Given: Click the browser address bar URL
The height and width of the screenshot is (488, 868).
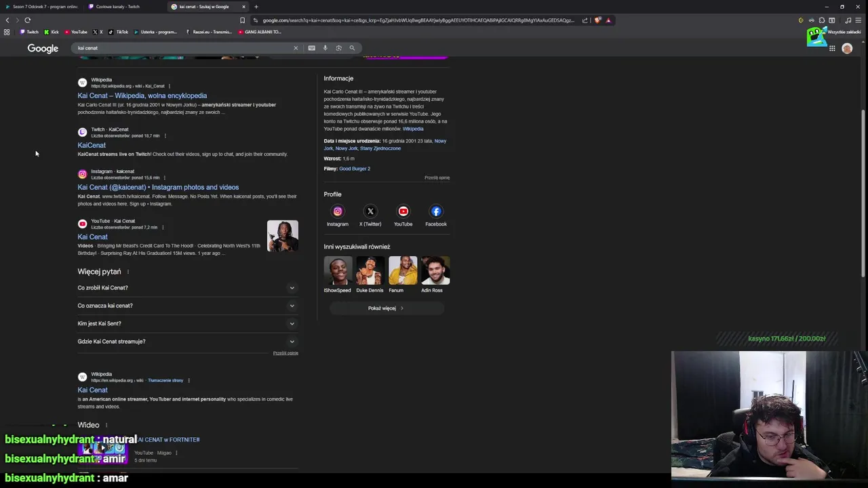Looking at the screenshot, I should coord(418,20).
